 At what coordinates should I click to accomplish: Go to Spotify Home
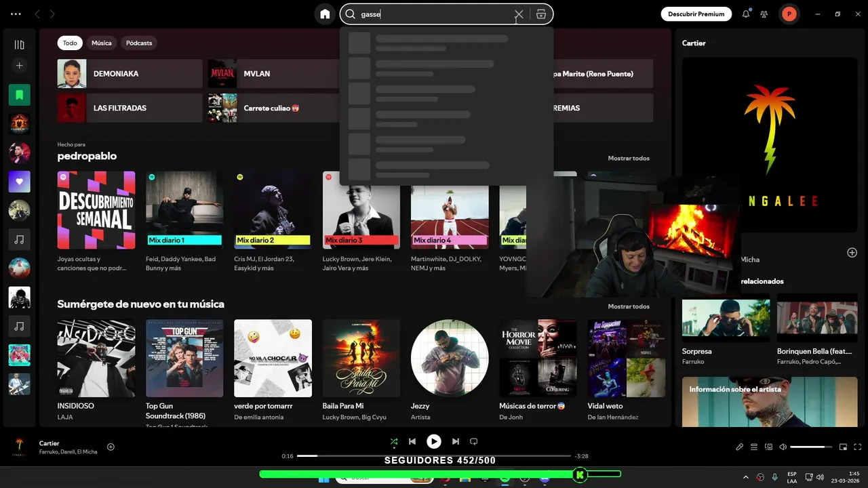325,14
